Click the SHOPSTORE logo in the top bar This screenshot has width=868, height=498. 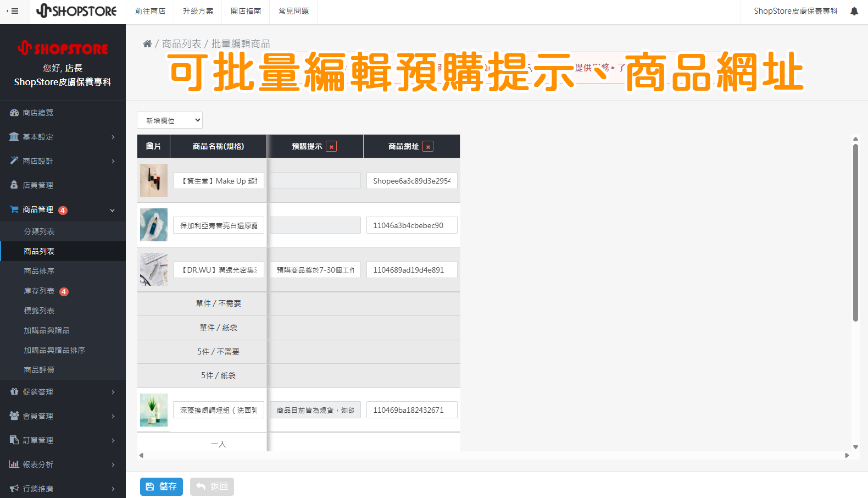point(76,11)
